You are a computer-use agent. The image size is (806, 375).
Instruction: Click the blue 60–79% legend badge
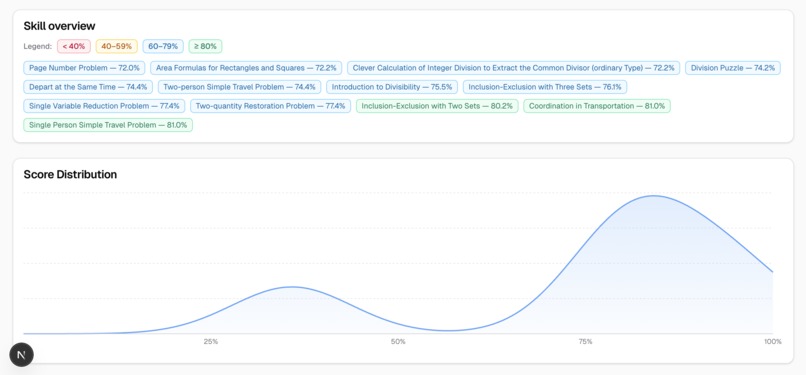tap(163, 46)
